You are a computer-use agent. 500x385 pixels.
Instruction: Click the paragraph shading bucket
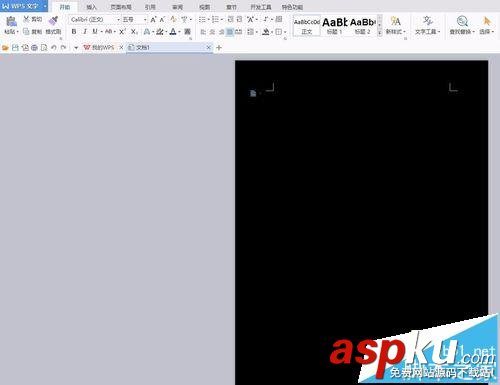tap(266, 32)
